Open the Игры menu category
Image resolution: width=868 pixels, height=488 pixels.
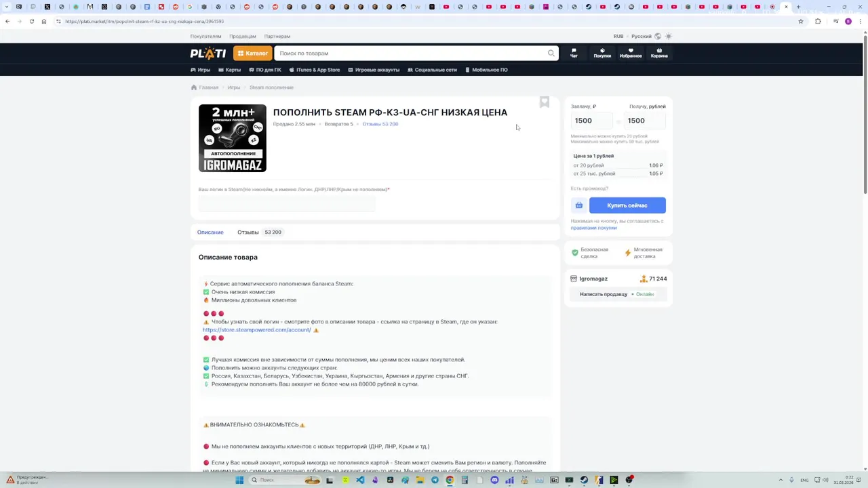201,70
